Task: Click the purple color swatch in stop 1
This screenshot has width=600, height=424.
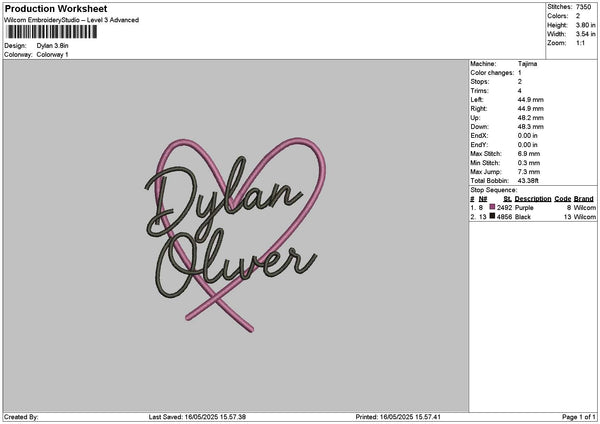Action: coord(492,207)
